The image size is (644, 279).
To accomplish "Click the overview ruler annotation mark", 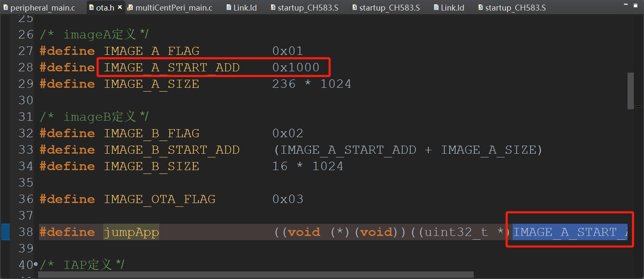I will pyautogui.click(x=638, y=106).
